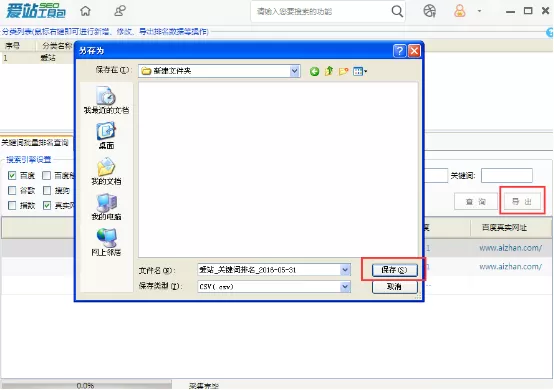The width and height of the screenshot is (554, 390).
Task: Open My Documents shortcut in sidebar
Action: [106, 171]
